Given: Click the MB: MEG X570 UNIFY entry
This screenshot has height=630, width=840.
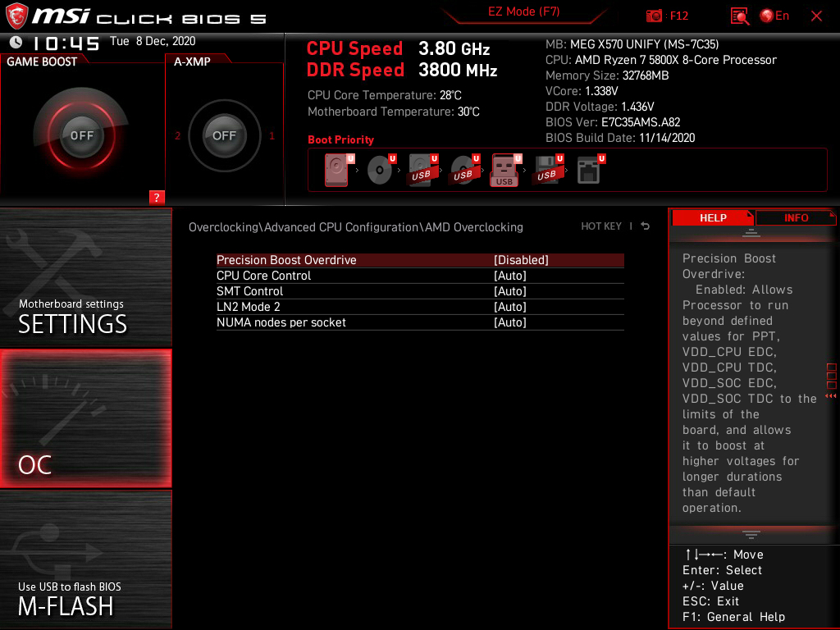Looking at the screenshot, I should [632, 44].
